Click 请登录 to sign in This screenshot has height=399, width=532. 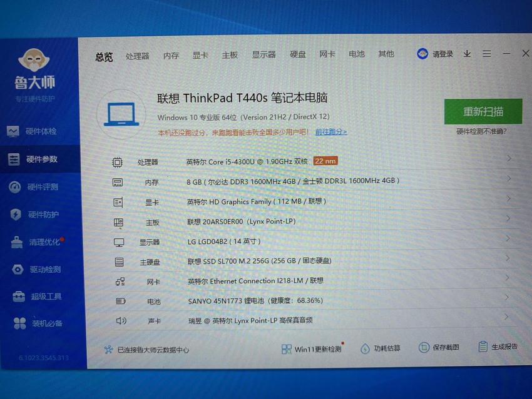(x=442, y=54)
